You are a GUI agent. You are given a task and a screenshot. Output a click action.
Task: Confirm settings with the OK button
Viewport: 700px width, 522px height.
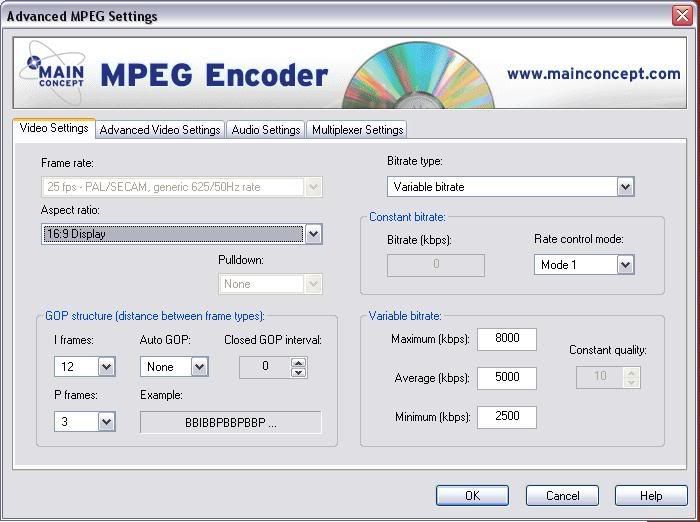tap(472, 496)
